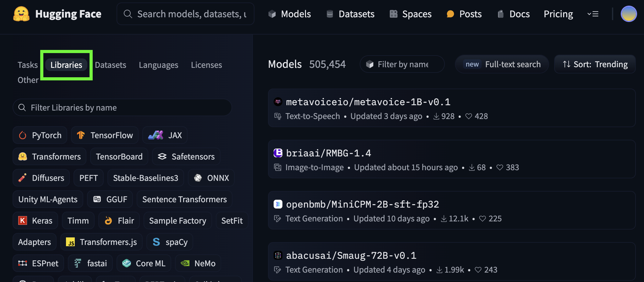
Task: Filter by Stable-Baselines3 library
Action: click(x=145, y=178)
